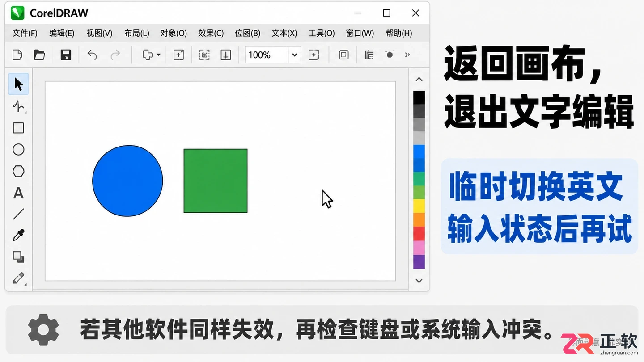Activate the Text tool (A)
644x362 pixels.
(x=18, y=193)
